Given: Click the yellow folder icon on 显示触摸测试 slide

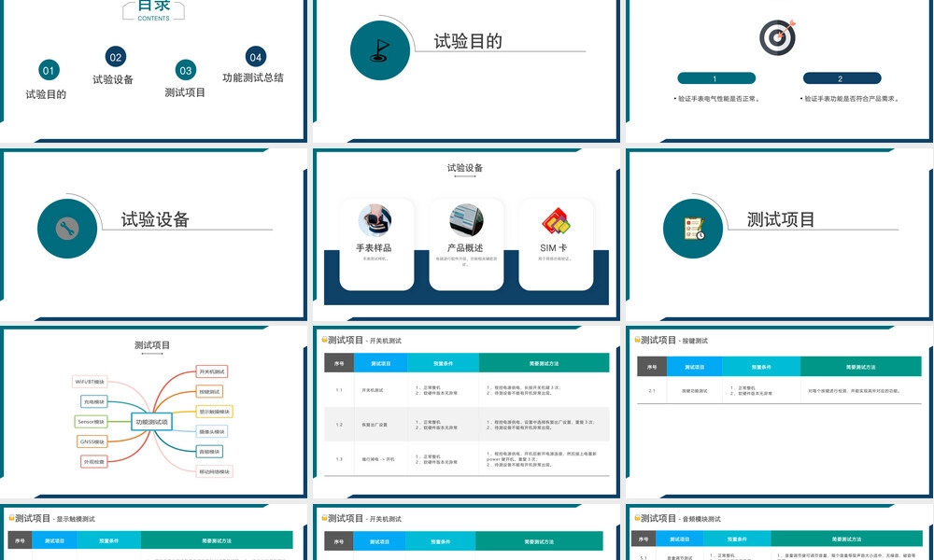Looking at the screenshot, I should click(11, 518).
